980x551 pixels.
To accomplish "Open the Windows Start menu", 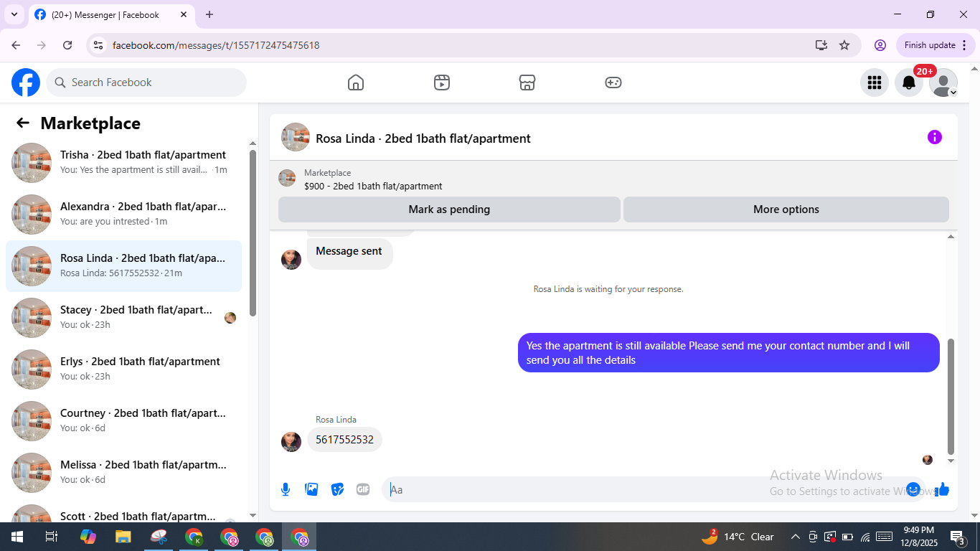I will click(x=17, y=537).
